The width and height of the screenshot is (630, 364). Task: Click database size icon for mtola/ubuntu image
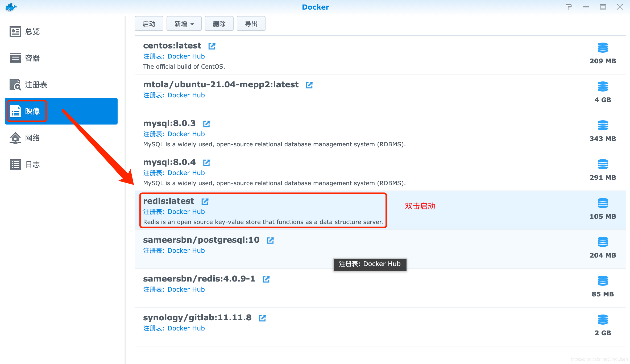[x=603, y=86]
